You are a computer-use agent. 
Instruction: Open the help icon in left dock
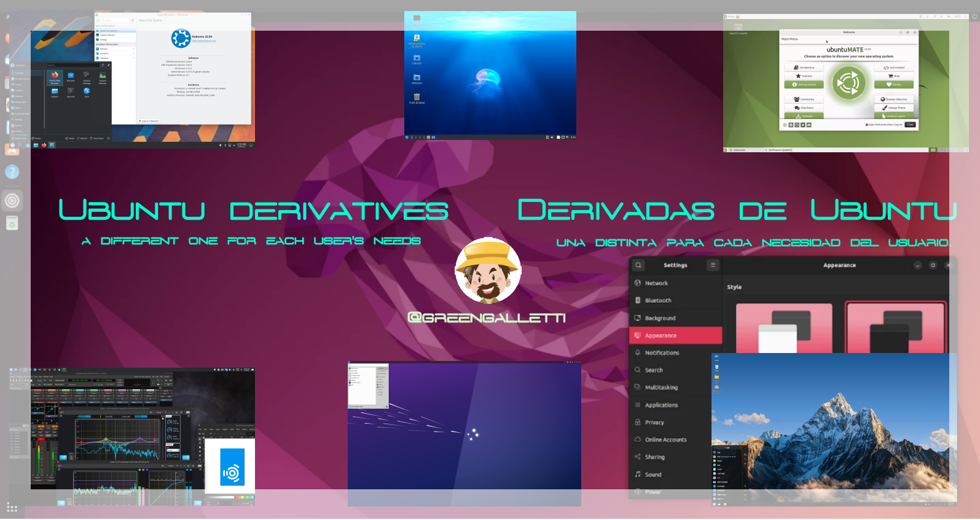(x=12, y=172)
